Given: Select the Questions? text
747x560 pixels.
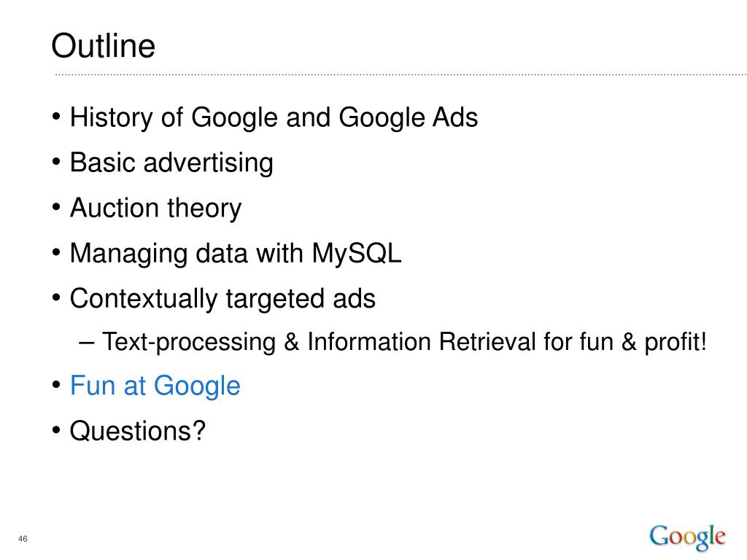Looking at the screenshot, I should tap(138, 431).
